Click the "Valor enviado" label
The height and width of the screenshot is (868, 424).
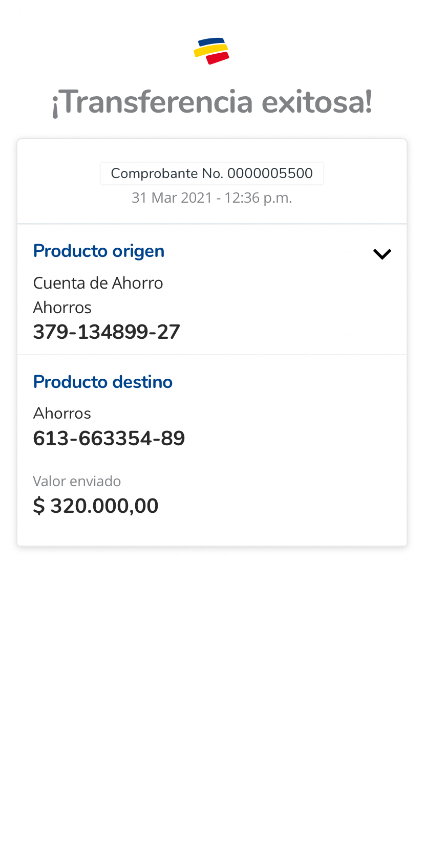point(77,481)
